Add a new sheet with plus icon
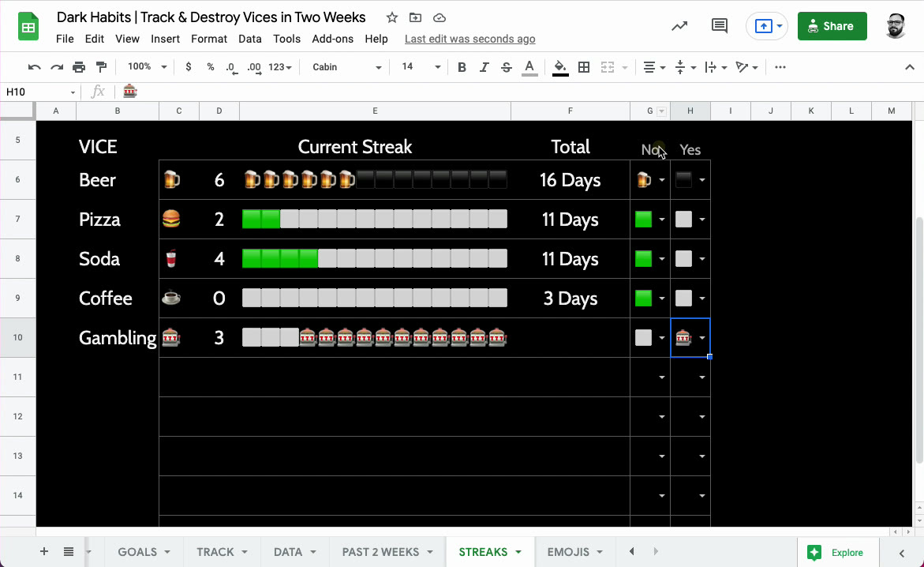Screen dimensions: 924x567 44,552
